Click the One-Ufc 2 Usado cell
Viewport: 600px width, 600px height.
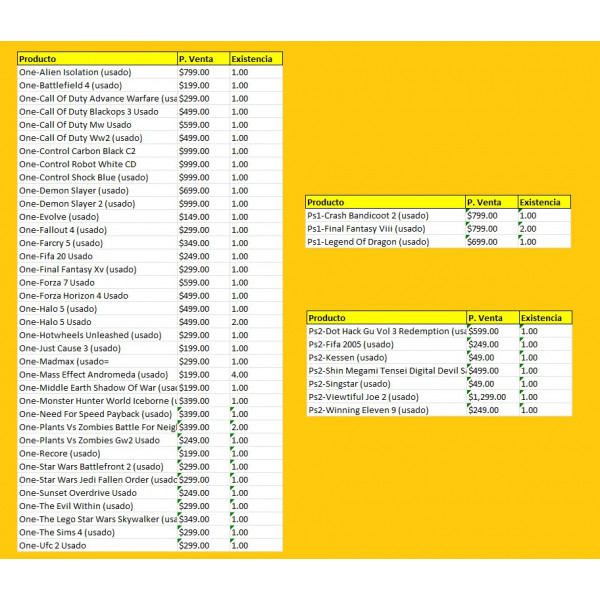click(97, 546)
